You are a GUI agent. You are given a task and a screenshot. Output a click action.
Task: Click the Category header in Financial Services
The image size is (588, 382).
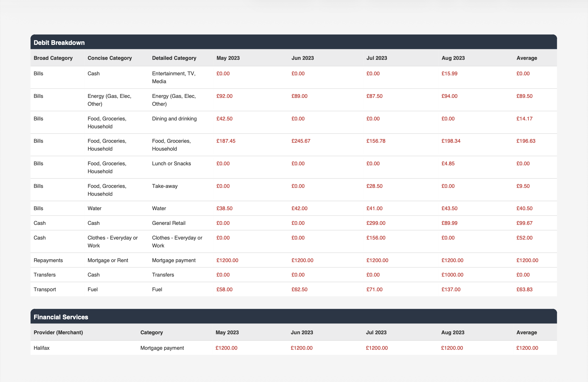[x=151, y=332]
